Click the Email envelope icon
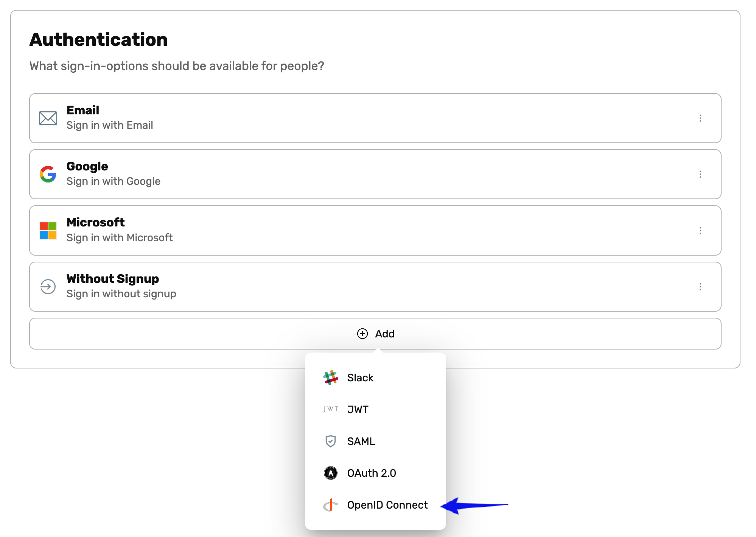Viewport: 756px width, 537px height. (48, 118)
